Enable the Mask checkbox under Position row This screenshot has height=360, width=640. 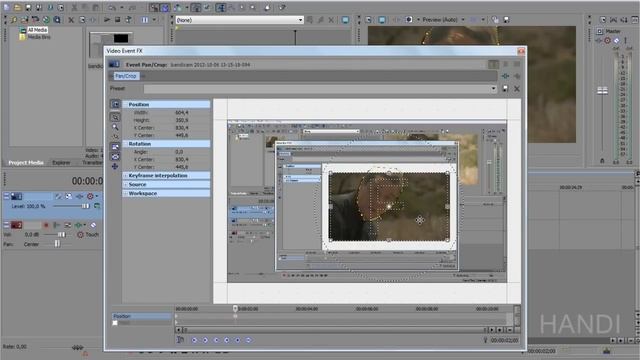(115, 323)
